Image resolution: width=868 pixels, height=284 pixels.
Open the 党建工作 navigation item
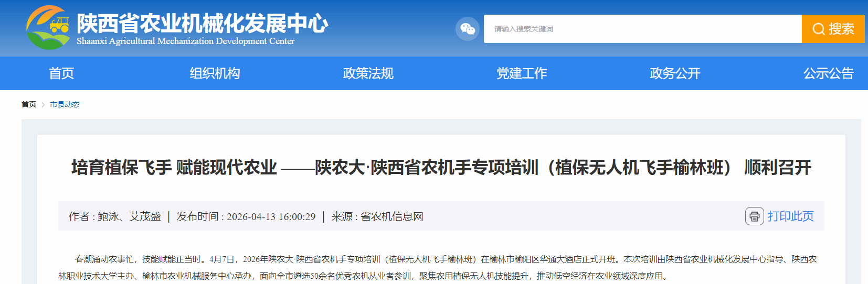(522, 73)
